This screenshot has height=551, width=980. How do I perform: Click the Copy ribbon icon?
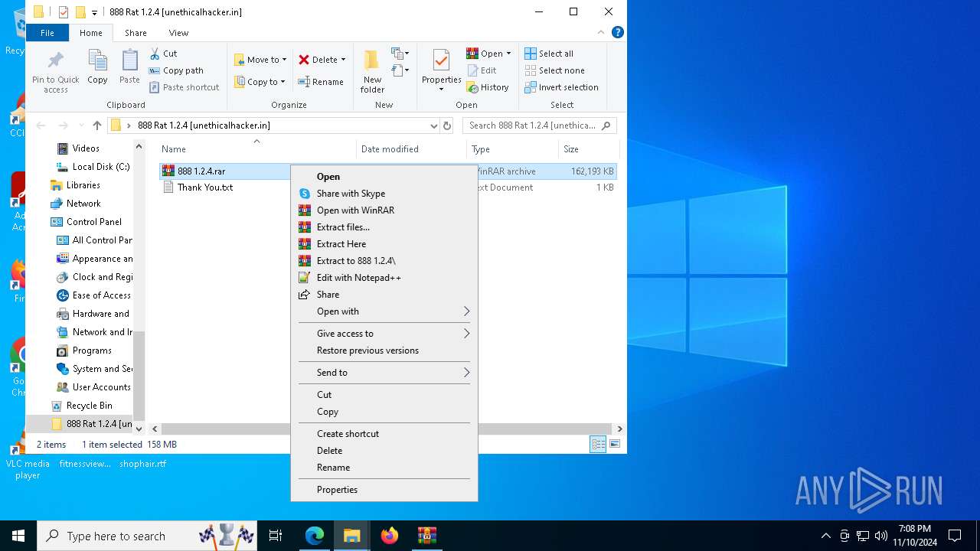(x=97, y=67)
